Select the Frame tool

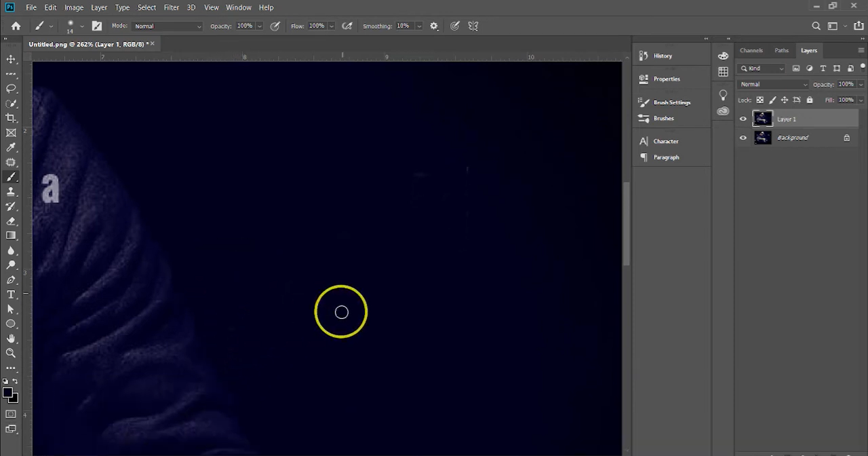(11, 133)
